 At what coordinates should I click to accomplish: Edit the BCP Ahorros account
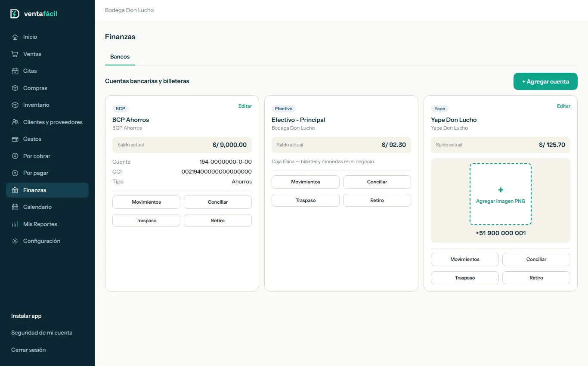(x=245, y=106)
